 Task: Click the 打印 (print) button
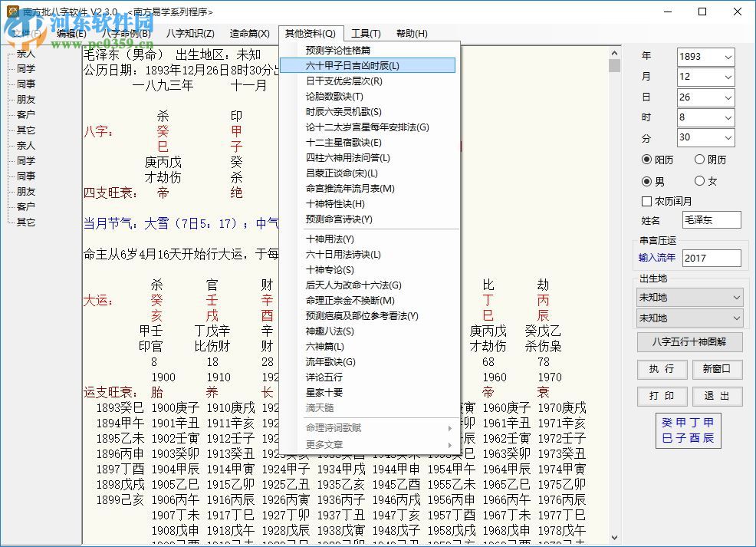coord(662,396)
